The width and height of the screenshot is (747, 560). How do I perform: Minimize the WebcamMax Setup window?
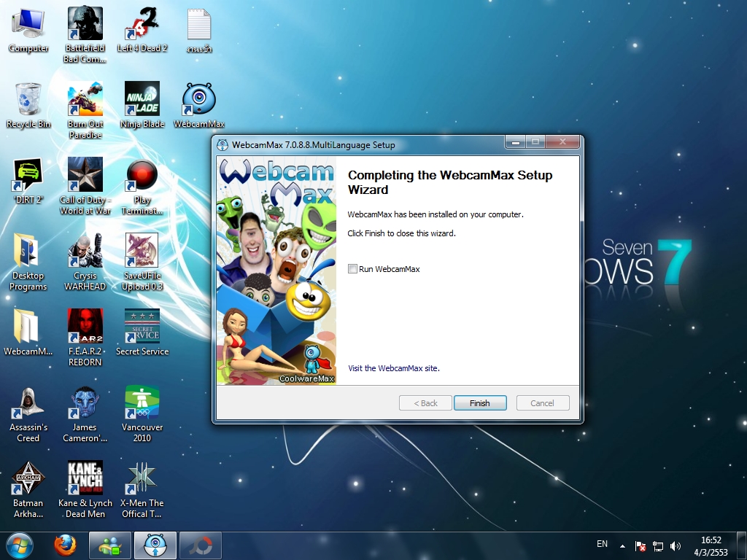point(515,141)
